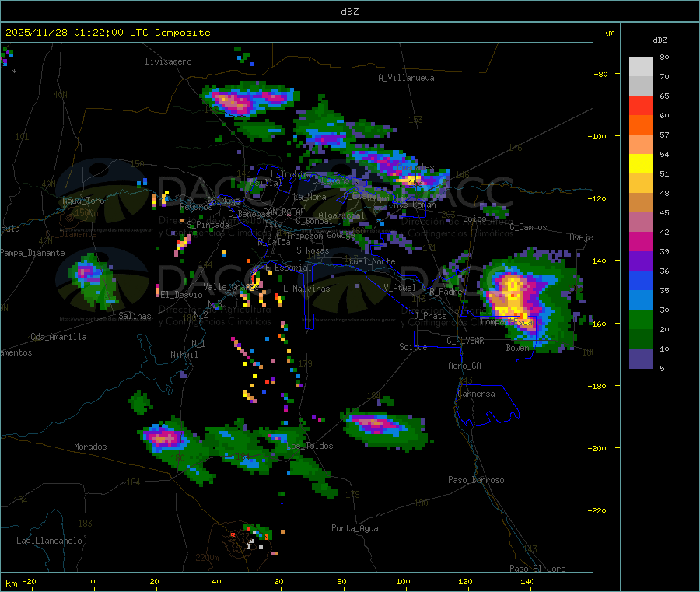Select the Morados map label

(x=90, y=447)
